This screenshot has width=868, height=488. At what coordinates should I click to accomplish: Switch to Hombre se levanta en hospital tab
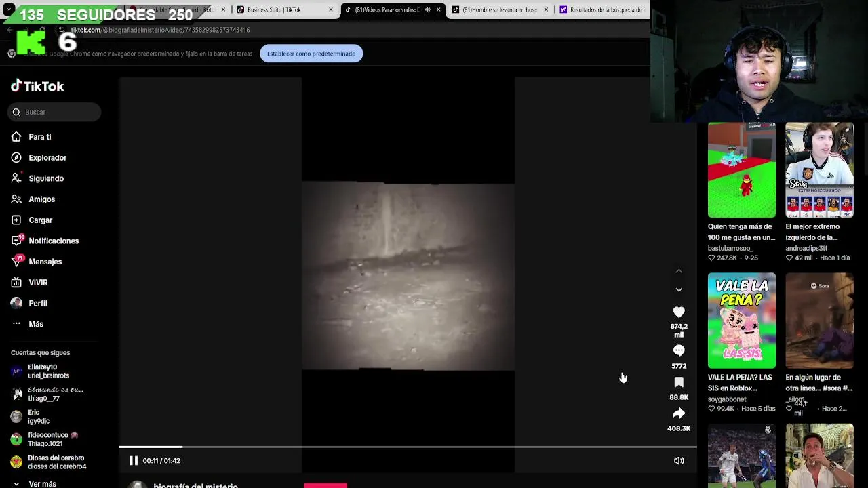point(500,9)
